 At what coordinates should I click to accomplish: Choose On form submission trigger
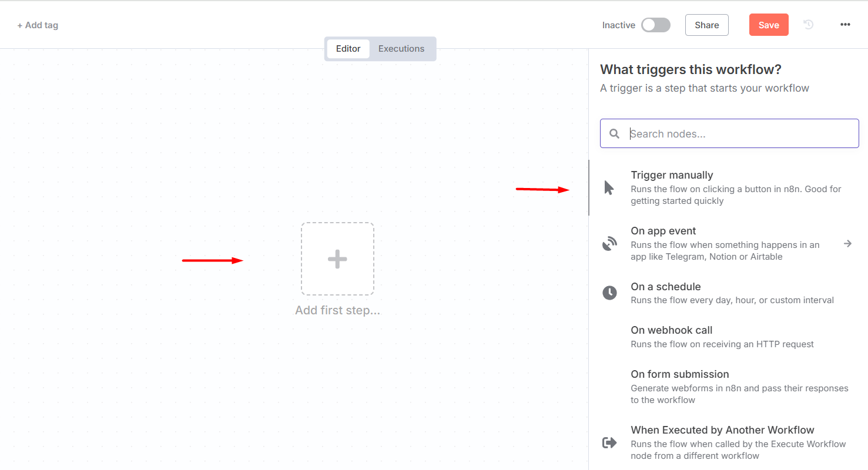coord(729,387)
